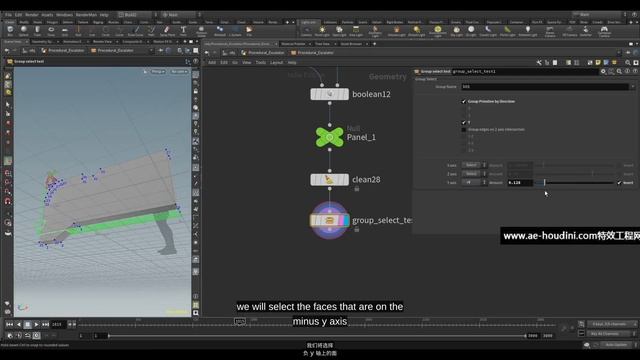Viewport: 640px width, 360px height.
Task: Click the Sky Light shelf tool
Action: click(456, 31)
